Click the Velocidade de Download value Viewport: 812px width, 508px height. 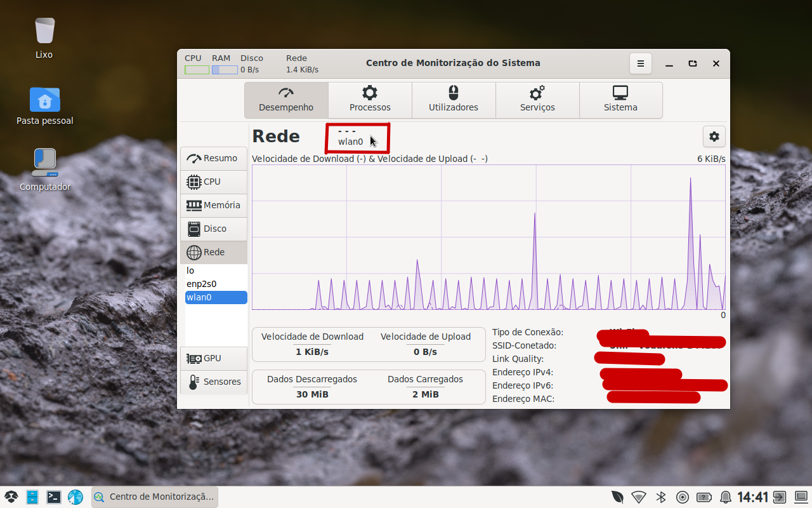tap(312, 351)
